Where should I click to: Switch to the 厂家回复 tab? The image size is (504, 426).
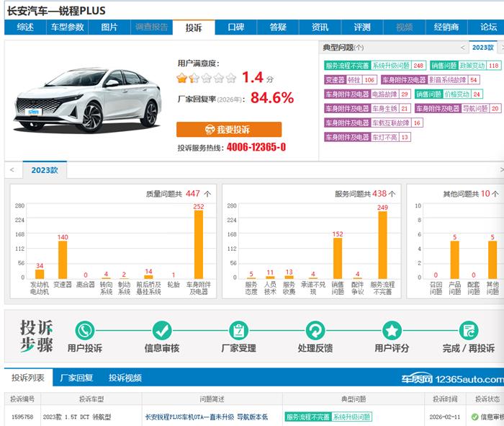pyautogui.click(x=76, y=378)
